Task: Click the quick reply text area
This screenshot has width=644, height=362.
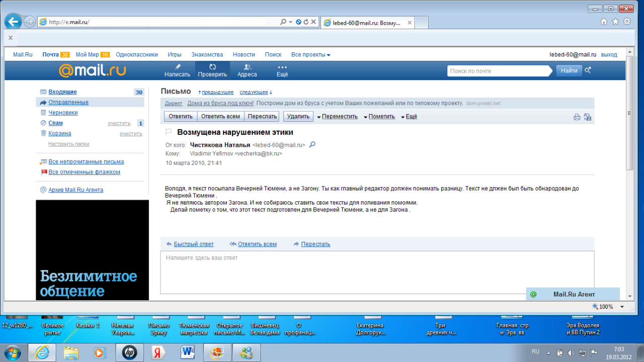Action: [x=377, y=272]
